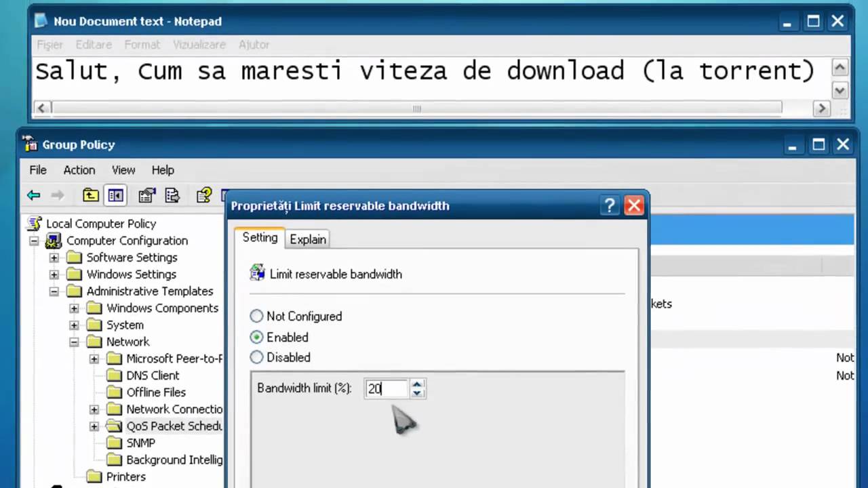The height and width of the screenshot is (488, 868).
Task: Open the View menu in Group Policy
Action: click(x=123, y=170)
